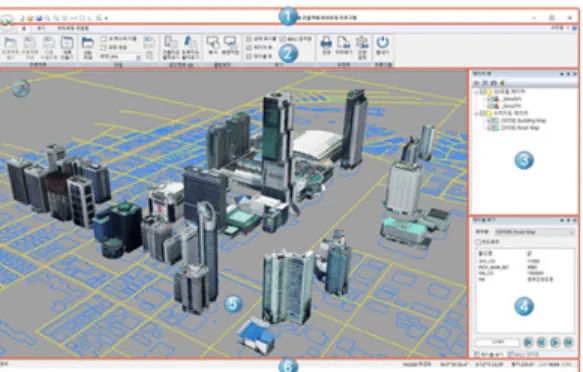Click the record number input field

click(497, 342)
